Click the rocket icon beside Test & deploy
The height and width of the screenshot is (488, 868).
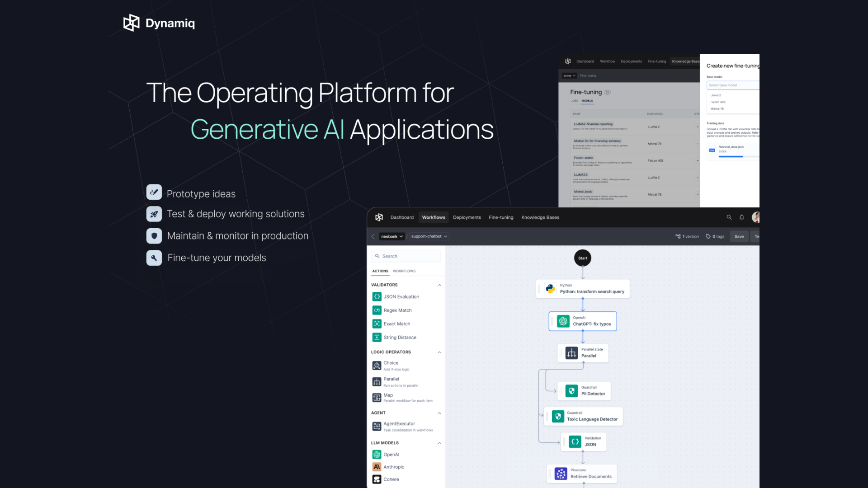154,214
